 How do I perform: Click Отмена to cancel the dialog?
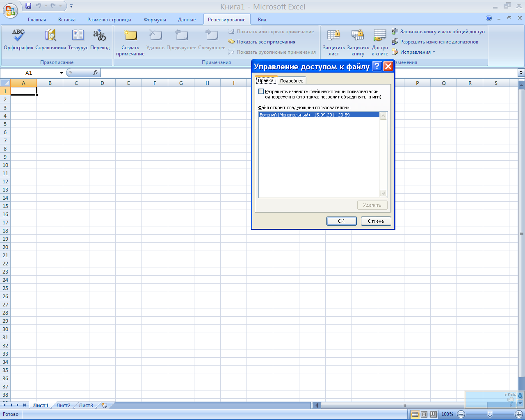(x=376, y=221)
